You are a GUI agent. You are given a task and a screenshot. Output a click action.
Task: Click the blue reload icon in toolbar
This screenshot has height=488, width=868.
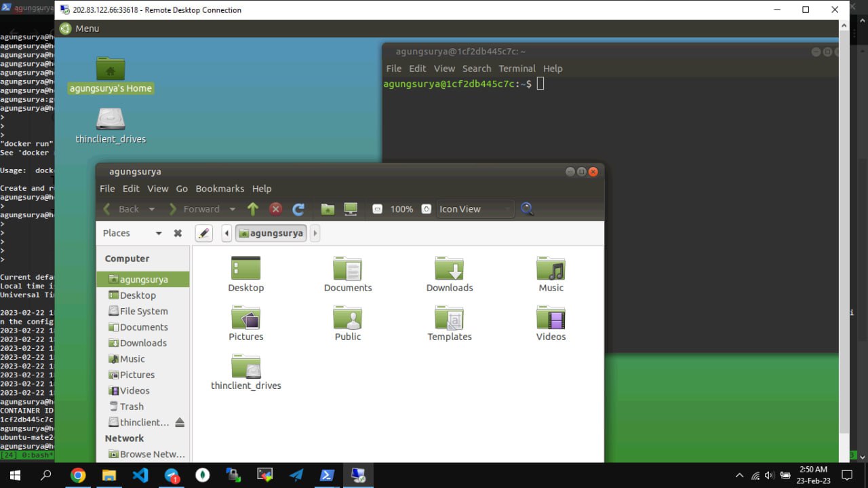coord(298,209)
